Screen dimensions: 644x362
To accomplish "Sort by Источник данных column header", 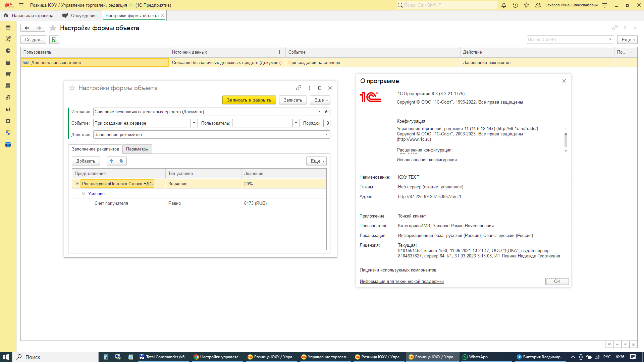I will [227, 52].
